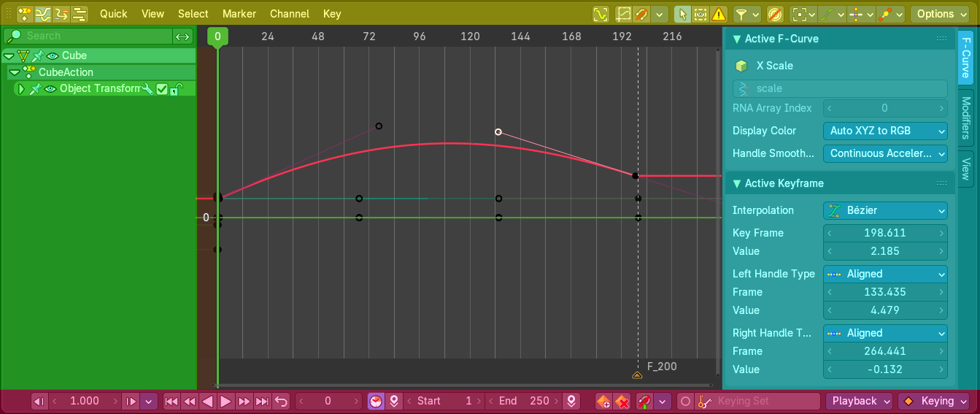Click the loop arrow icon after playback buttons
980x414 pixels.
[x=281, y=401]
